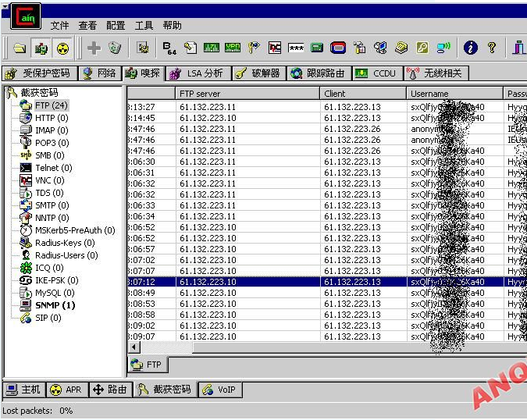Open the VNC password decoder icon
Viewport: 527px width, 420px height.
[x=275, y=48]
